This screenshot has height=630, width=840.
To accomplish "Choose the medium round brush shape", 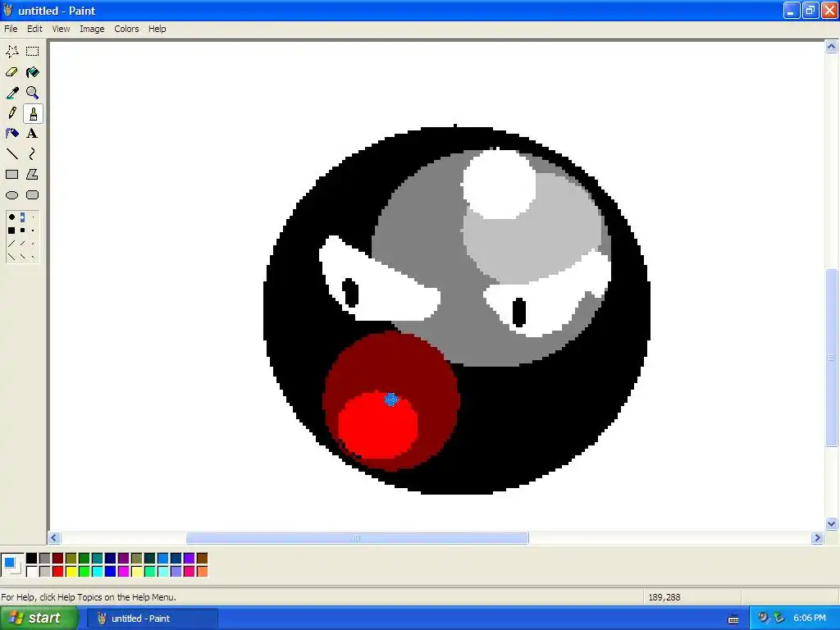I will 22,217.
